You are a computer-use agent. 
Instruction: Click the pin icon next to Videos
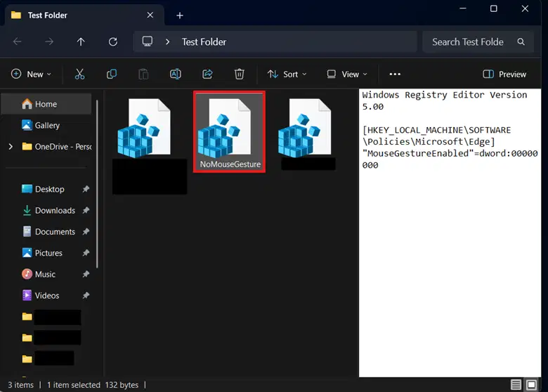pyautogui.click(x=86, y=296)
